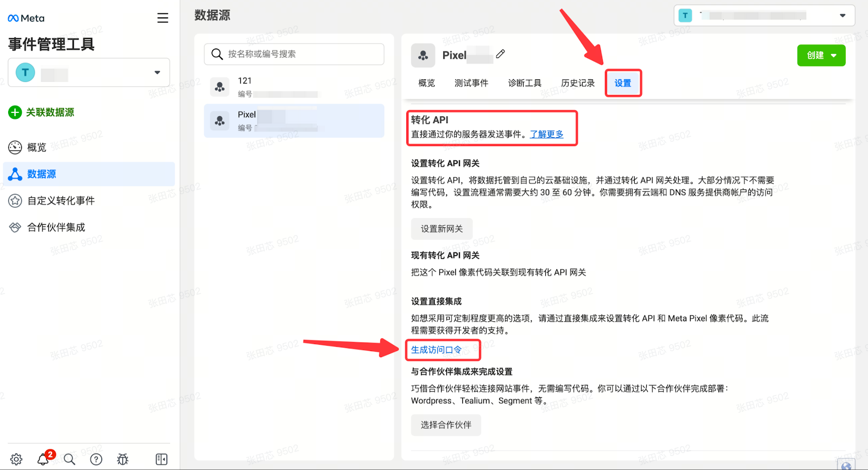The height and width of the screenshot is (470, 868).
Task: Click the 事件管理工具 title
Action: pyautogui.click(x=52, y=44)
